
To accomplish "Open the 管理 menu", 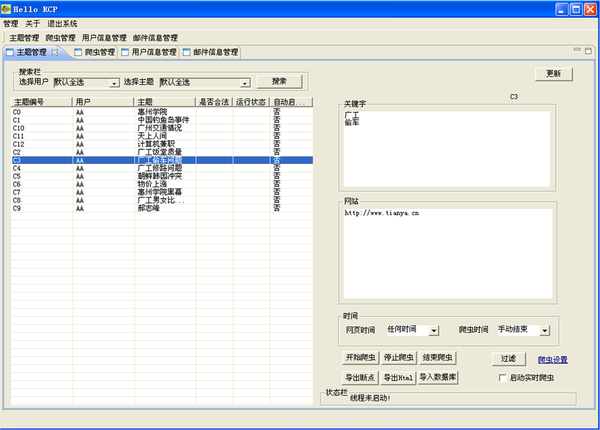I will 10,23.
